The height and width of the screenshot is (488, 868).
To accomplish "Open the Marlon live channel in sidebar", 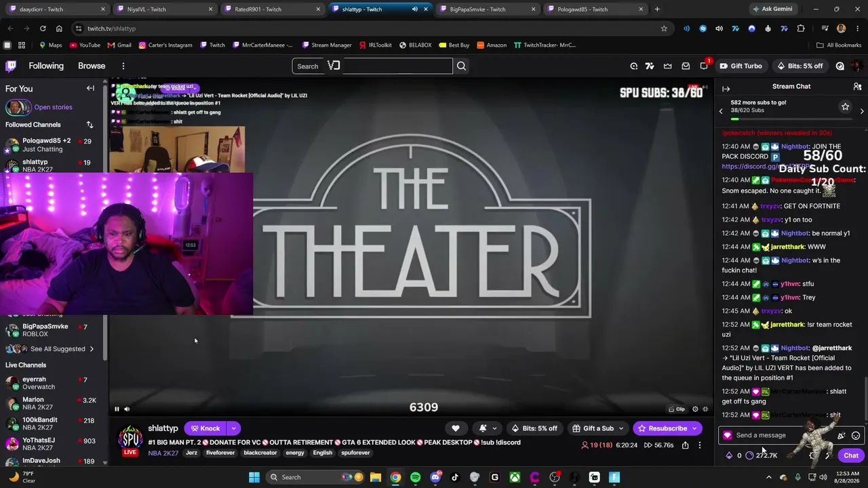I will (53, 404).
